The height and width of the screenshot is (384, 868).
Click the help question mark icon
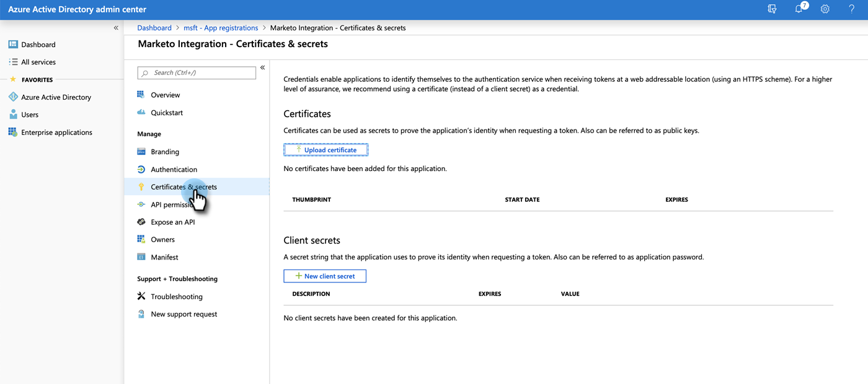coord(851,9)
